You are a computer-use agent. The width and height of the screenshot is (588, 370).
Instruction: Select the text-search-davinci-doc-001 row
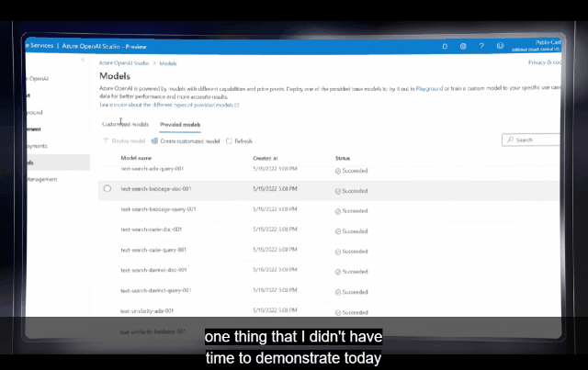coord(154,270)
